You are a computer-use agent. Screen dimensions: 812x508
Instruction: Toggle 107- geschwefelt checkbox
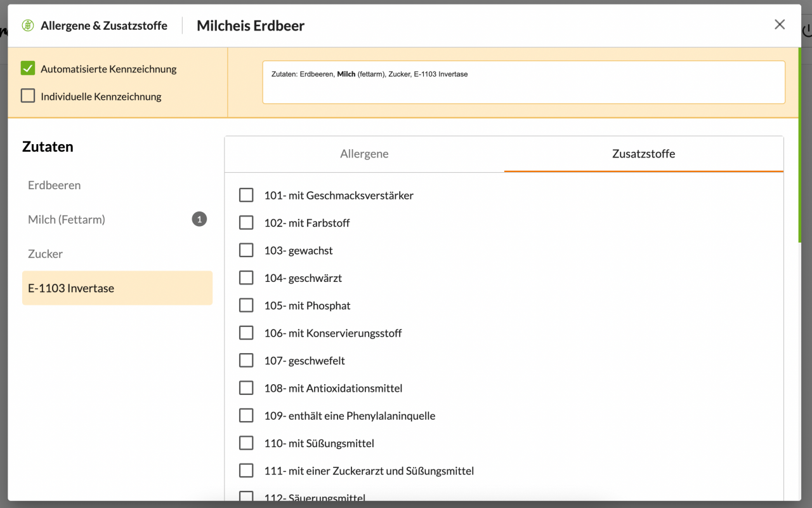click(x=246, y=361)
